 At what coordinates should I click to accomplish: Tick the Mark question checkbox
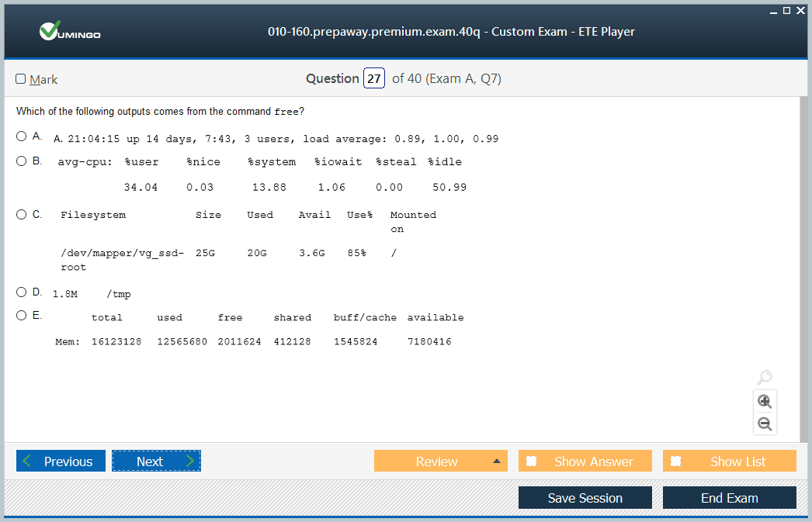(x=21, y=79)
